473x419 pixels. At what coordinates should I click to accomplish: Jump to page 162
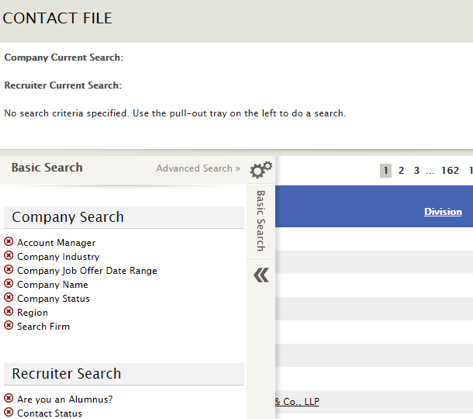450,171
